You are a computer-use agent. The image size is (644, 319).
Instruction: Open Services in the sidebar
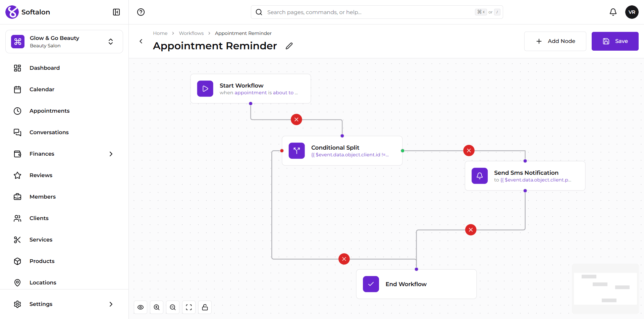pos(64,240)
